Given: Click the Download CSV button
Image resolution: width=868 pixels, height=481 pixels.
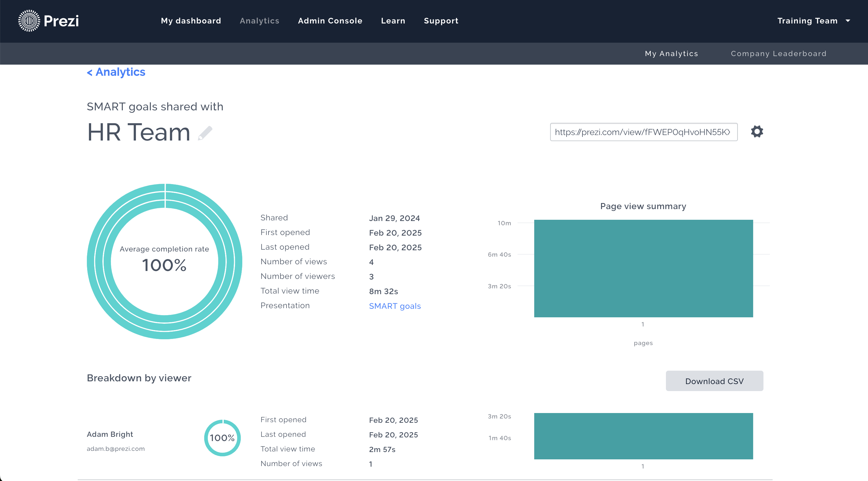Looking at the screenshot, I should click(x=714, y=381).
